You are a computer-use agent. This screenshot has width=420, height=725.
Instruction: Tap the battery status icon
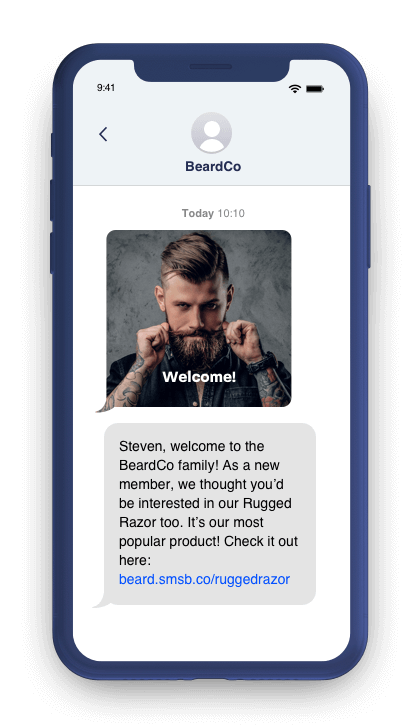coord(315,88)
